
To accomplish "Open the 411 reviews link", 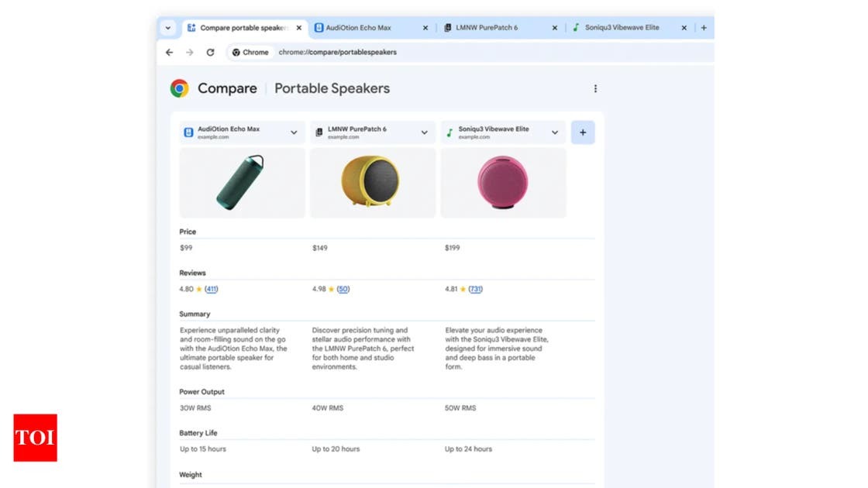I will (212, 289).
